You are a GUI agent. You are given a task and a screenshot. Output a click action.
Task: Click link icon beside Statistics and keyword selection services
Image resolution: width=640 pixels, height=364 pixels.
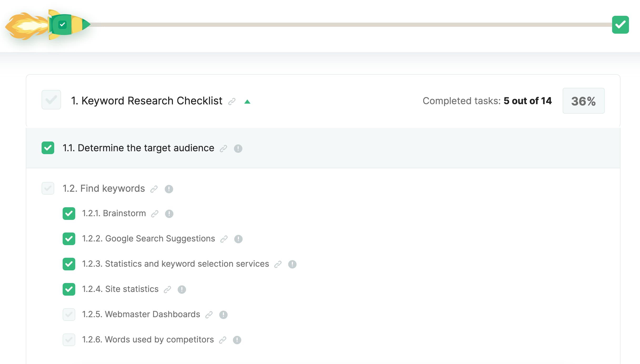(278, 264)
